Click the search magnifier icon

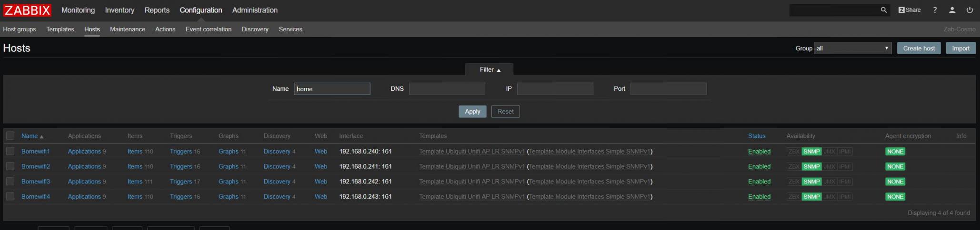click(883, 10)
